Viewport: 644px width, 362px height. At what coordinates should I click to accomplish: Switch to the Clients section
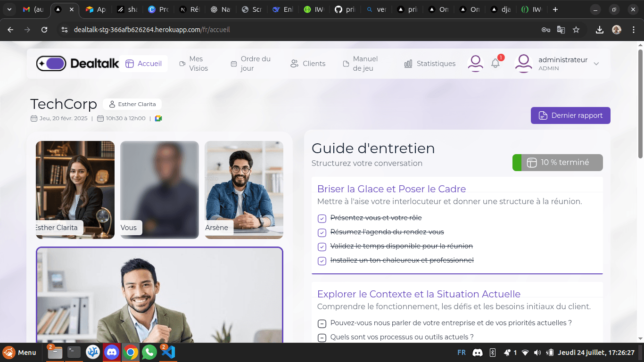coord(308,63)
